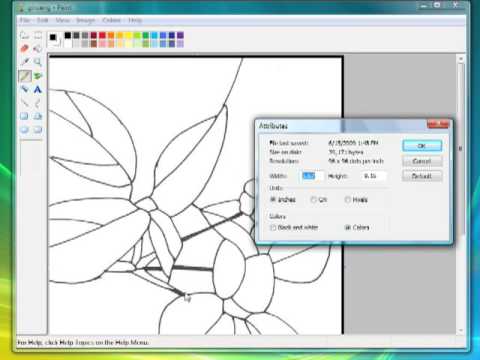This screenshot has width=480, height=360.
Task: Click OK in the Attributes dialog
Action: click(x=422, y=146)
